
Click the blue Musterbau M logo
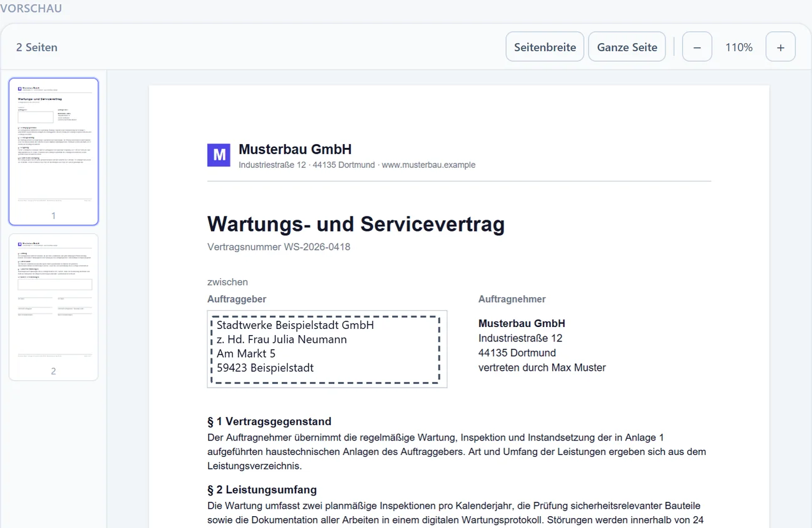click(x=219, y=155)
